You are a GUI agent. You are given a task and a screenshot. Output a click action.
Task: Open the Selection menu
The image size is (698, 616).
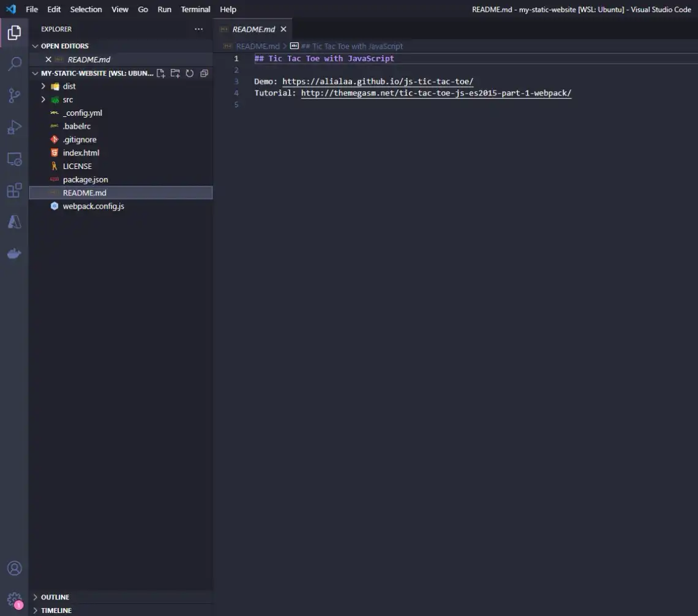[86, 9]
